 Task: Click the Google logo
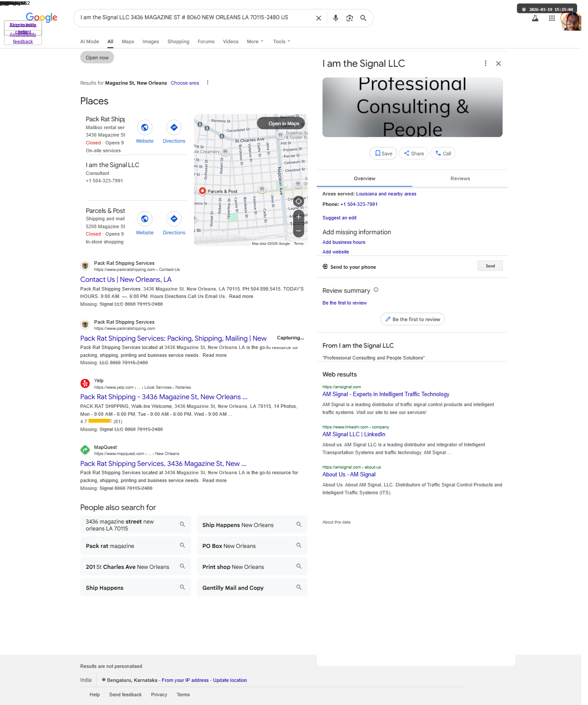41,17
